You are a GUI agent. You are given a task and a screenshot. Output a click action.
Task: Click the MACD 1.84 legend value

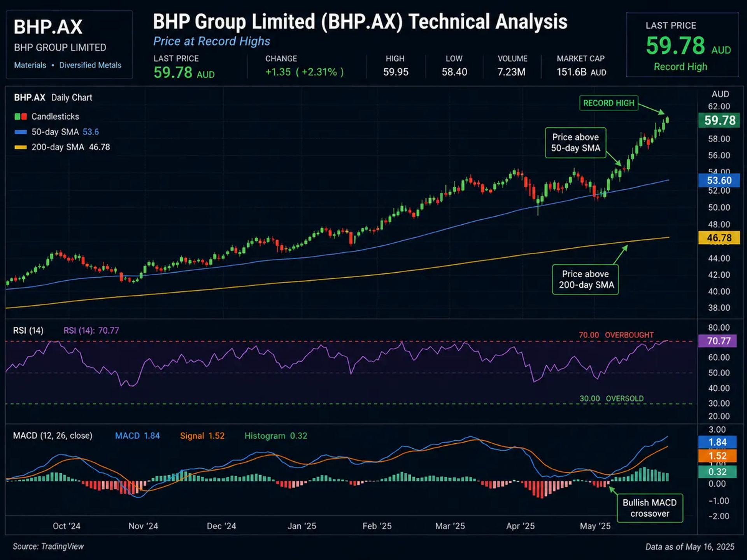tap(137, 436)
